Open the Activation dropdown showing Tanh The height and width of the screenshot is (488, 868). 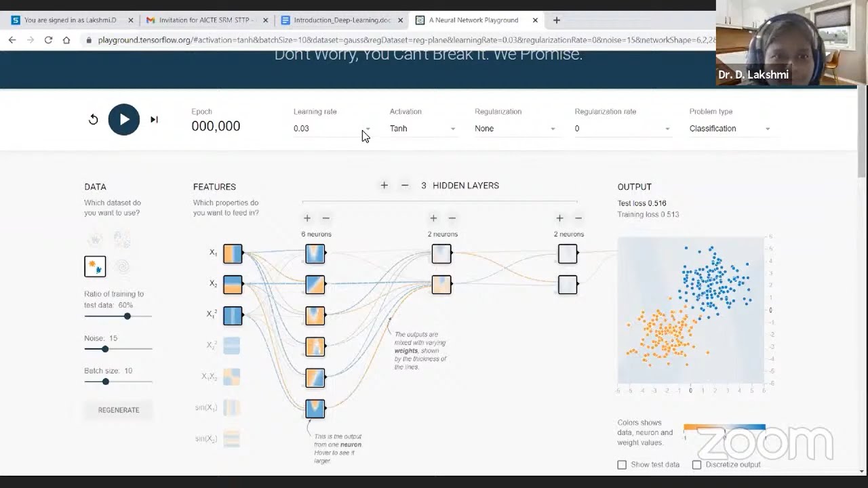coord(423,128)
